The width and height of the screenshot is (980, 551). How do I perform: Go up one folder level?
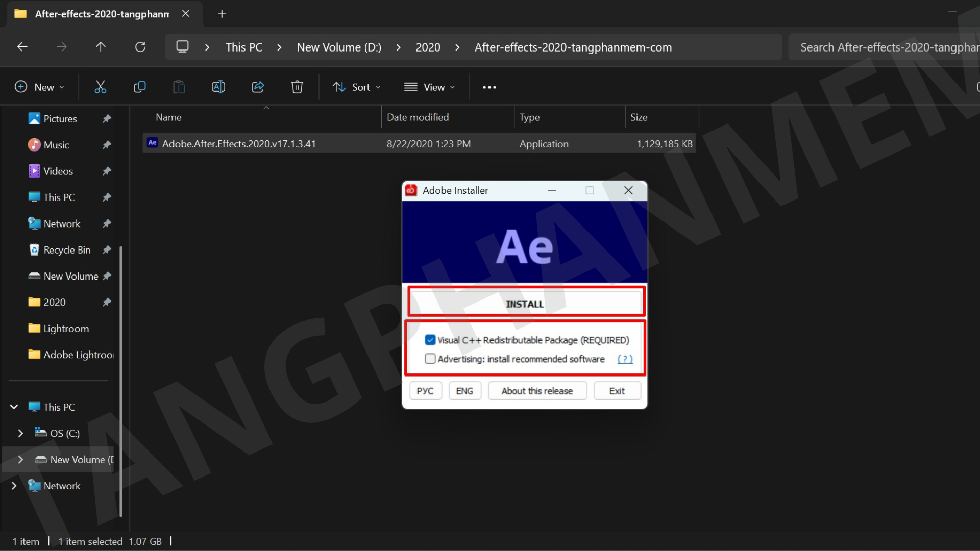pos(101,47)
